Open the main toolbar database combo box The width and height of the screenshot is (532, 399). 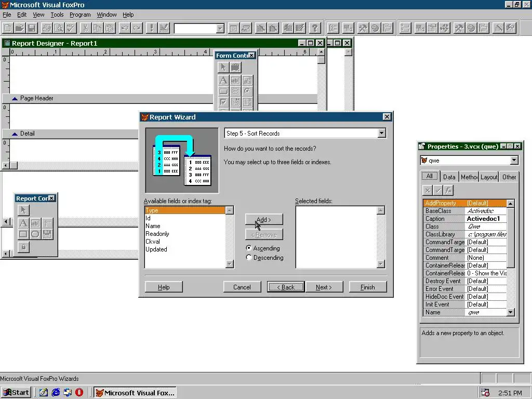click(220, 29)
